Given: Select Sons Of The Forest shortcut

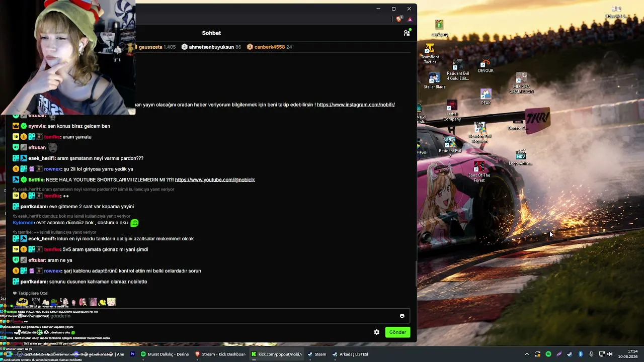Looking at the screenshot, I should pyautogui.click(x=479, y=171).
